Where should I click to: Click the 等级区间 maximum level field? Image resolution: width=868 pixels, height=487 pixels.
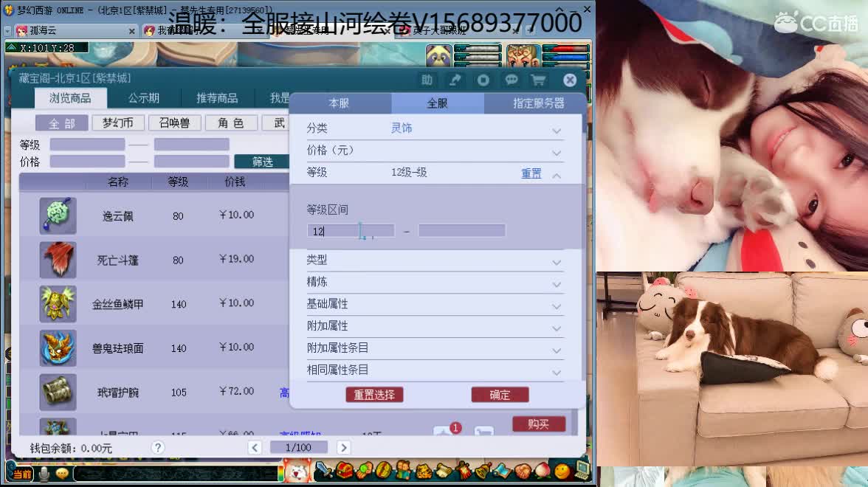(462, 231)
